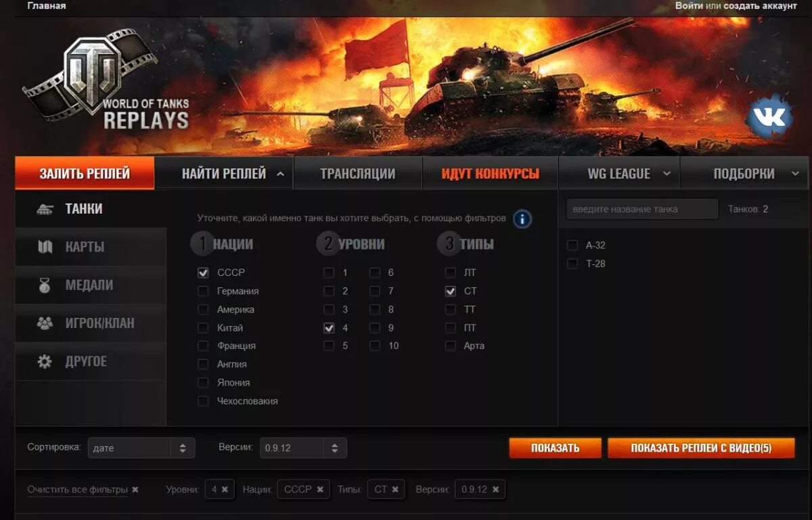The image size is (812, 520).
Task: Uncheck the СССР nation checkbox
Action: point(203,273)
